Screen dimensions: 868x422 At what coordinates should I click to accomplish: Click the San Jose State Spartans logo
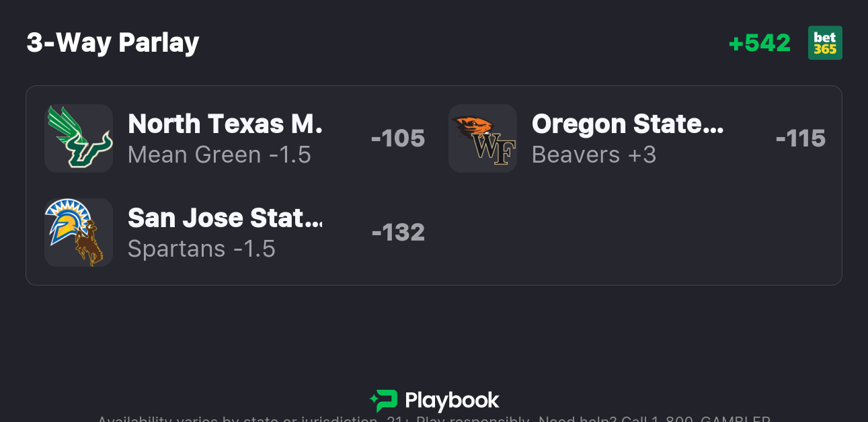coord(66,222)
